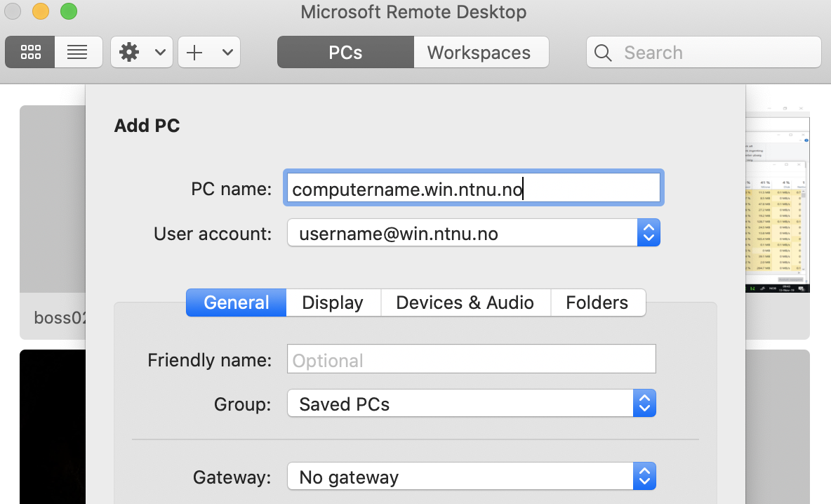Switch to list view of PCs

coord(78,52)
